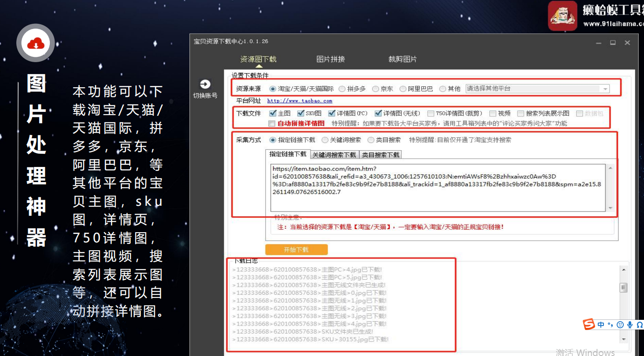The height and width of the screenshot is (356, 644).
Task: Open the http://www.taobao.com link
Action: point(300,101)
